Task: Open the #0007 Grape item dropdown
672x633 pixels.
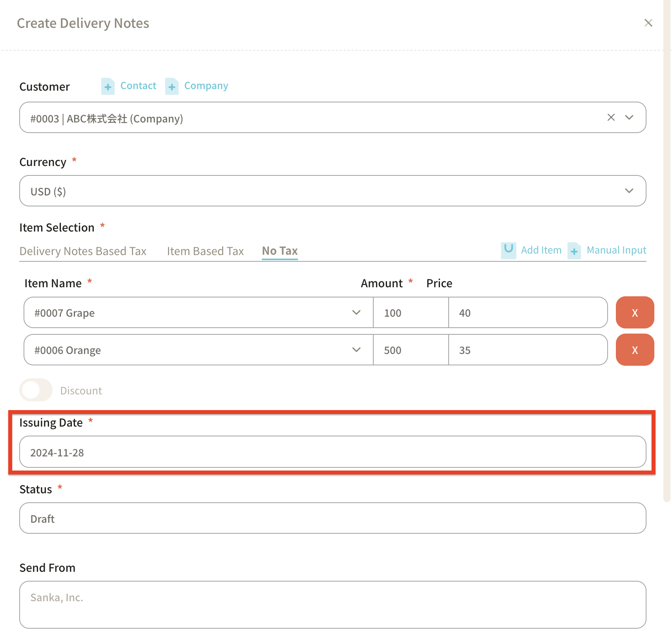Action: click(x=356, y=313)
